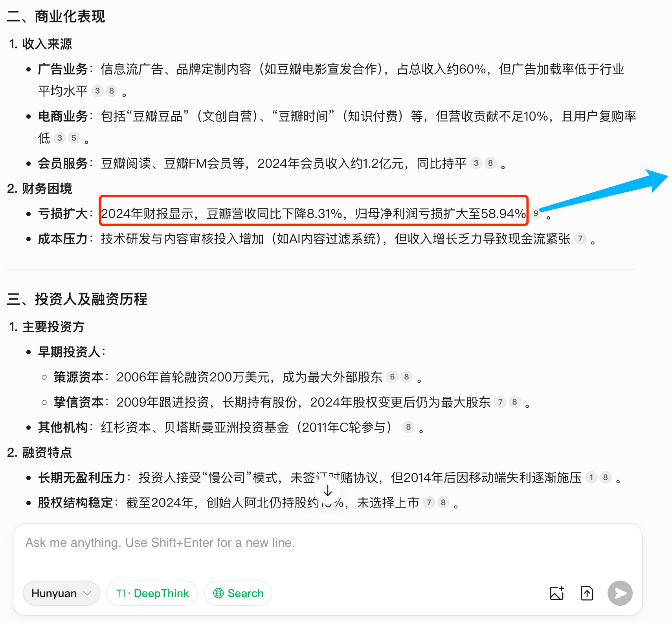This screenshot has width=672, height=623.
Task: Click the bold label '早期投资人'
Action: pos(69,352)
